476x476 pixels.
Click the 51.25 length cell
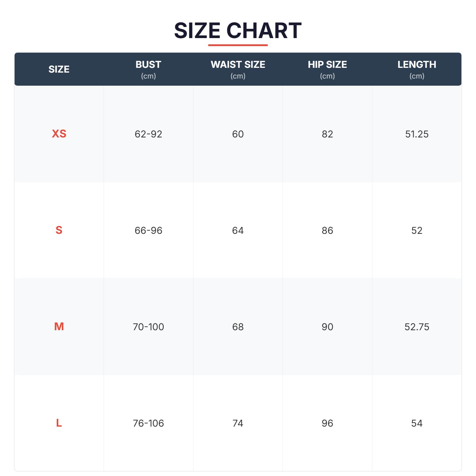(416, 134)
